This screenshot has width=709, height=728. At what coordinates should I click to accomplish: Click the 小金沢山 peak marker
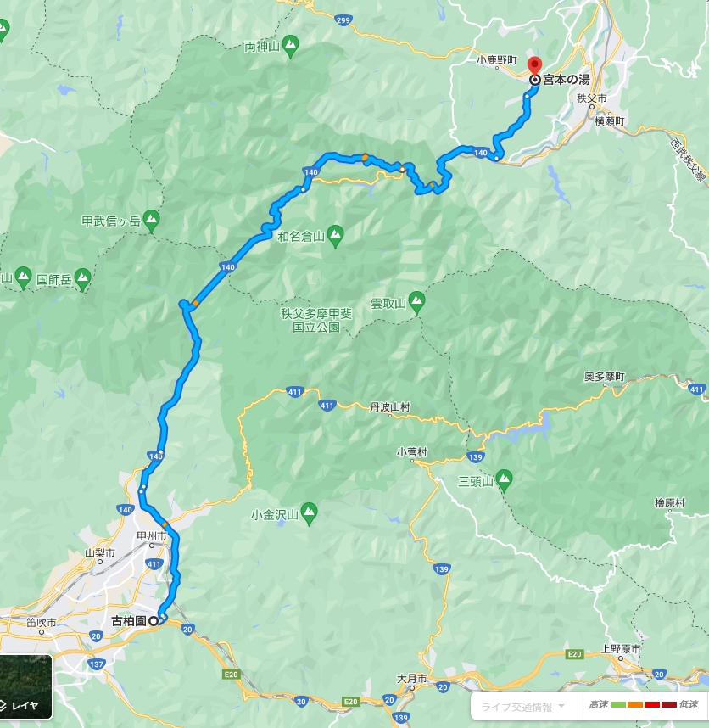pos(309,514)
